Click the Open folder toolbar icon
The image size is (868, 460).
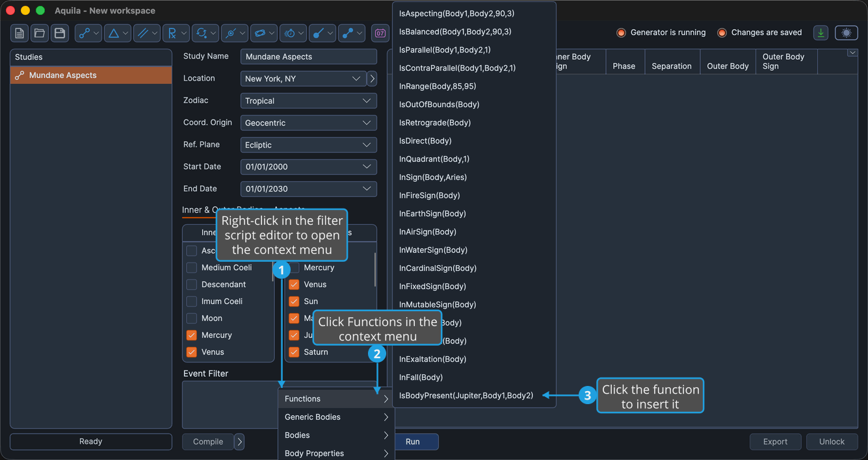click(x=40, y=33)
